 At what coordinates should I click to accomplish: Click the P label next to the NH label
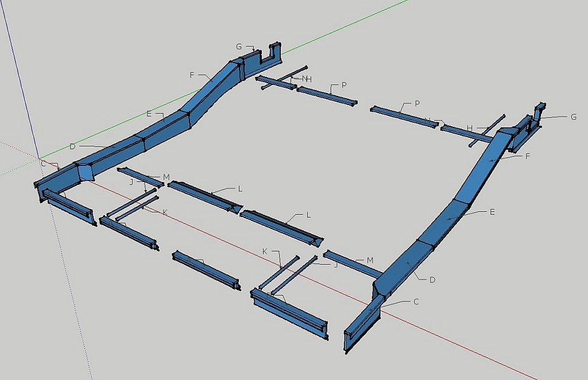(345, 86)
